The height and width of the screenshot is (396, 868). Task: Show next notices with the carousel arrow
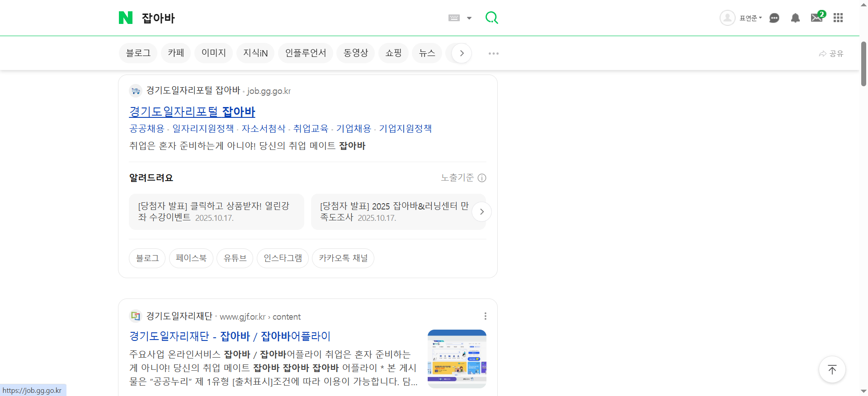coord(482,212)
